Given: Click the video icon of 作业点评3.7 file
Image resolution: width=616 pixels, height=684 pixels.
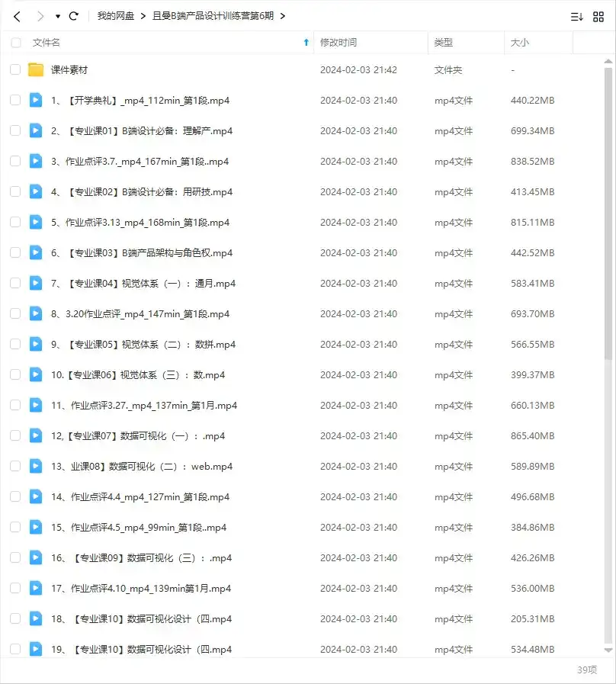Looking at the screenshot, I should pos(35,161).
